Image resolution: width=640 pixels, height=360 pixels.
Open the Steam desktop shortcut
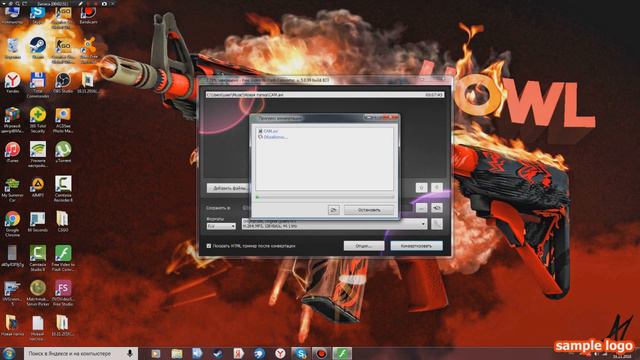pos(38,47)
